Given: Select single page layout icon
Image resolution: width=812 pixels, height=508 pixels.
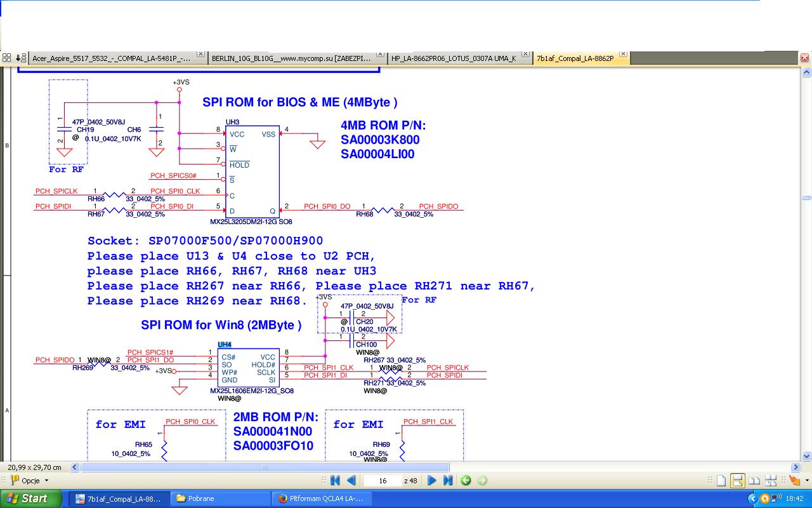Looking at the screenshot, I should 721,481.
